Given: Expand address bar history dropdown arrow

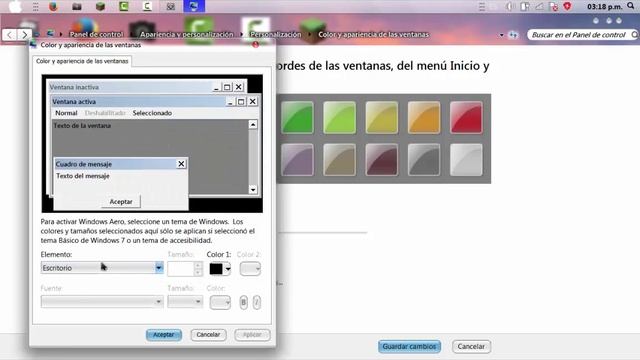Looking at the screenshot, I should tap(501, 35).
